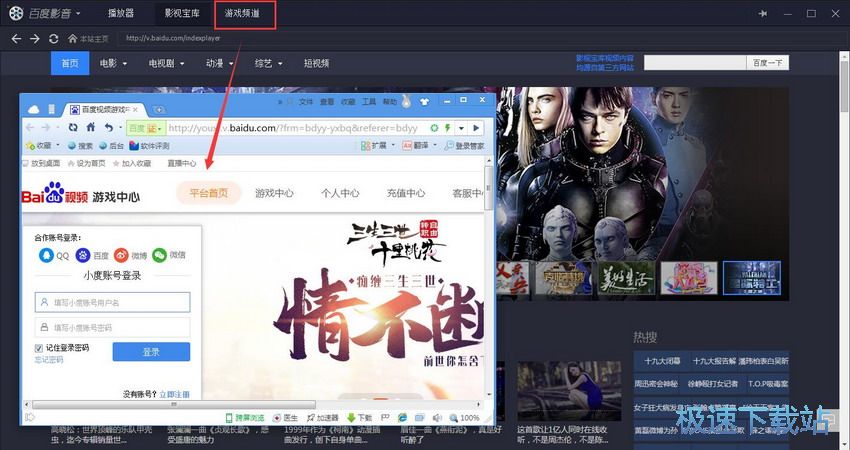This screenshot has width=850, height=450.
Task: Click the 百度一下 search button
Action: click(x=768, y=63)
